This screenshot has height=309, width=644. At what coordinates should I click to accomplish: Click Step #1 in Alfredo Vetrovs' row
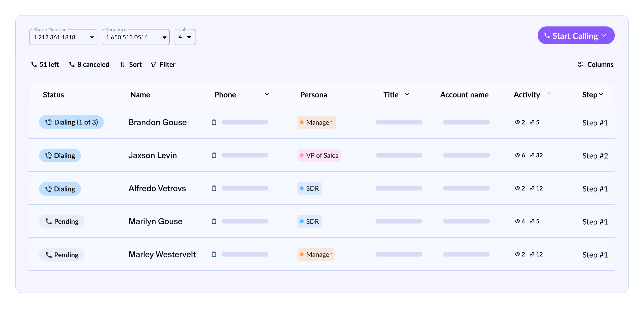click(x=595, y=189)
